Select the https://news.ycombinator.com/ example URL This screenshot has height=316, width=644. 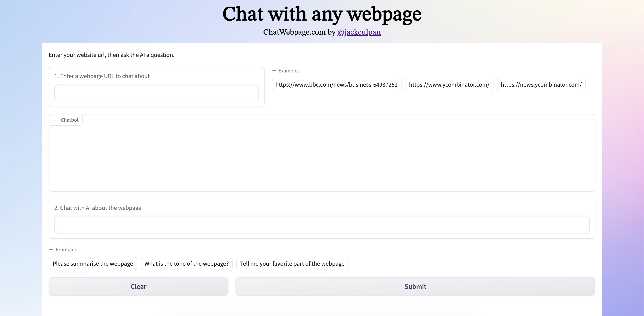[541, 84]
